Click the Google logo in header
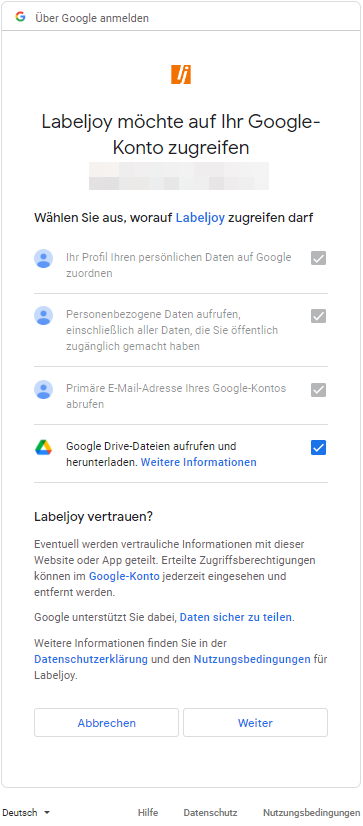 pos(21,17)
